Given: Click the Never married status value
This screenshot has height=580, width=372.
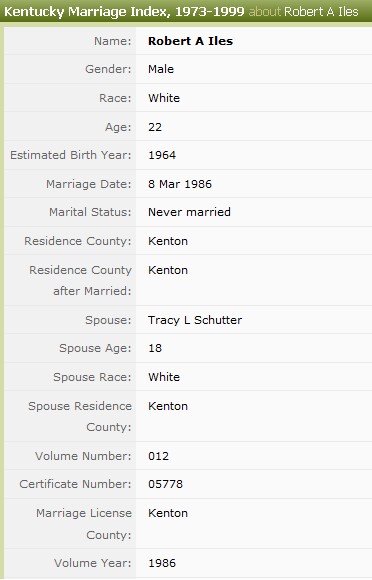Looking at the screenshot, I should (x=189, y=212).
